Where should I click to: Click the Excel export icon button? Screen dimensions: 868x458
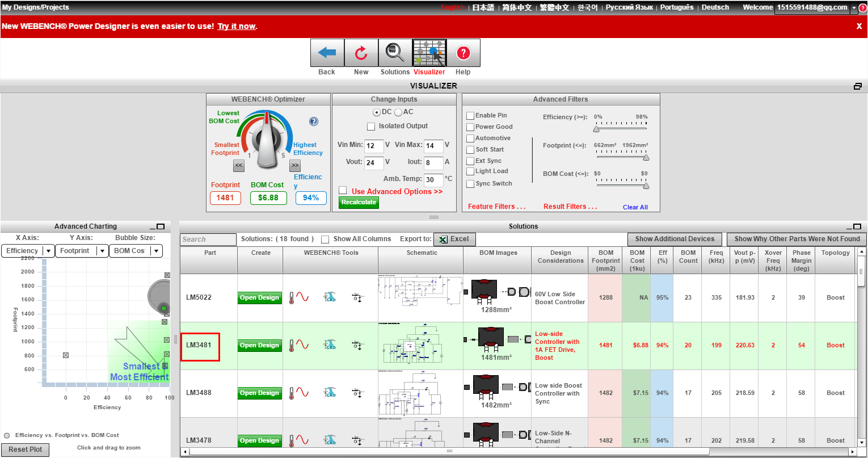click(454, 239)
